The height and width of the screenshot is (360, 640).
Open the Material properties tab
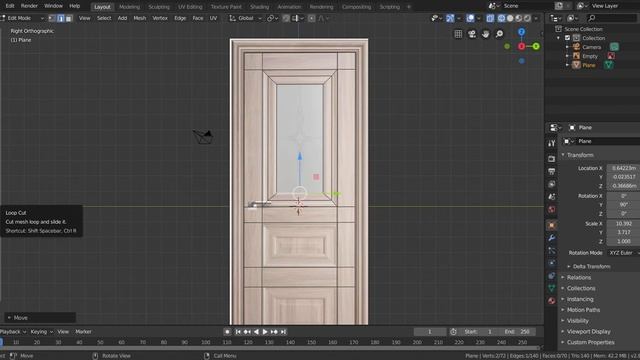551,301
